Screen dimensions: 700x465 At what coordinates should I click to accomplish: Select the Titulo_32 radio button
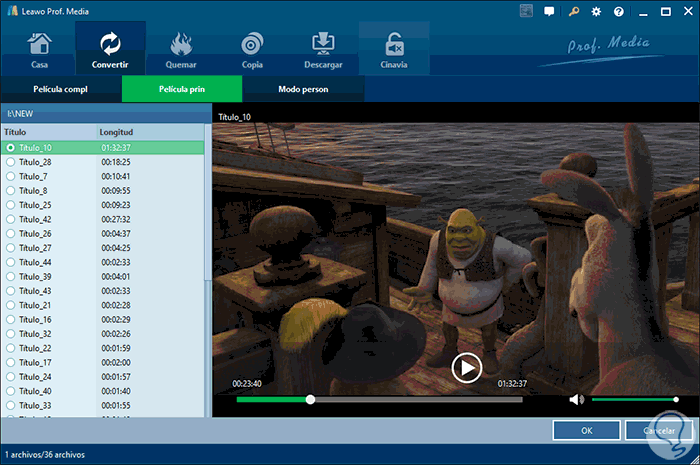(x=10, y=334)
